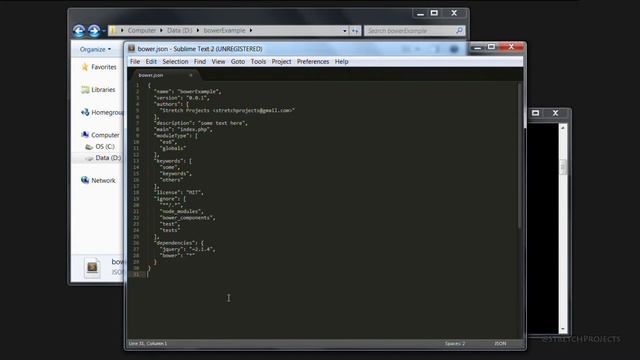The image size is (640, 360).
Task: Open the Find menu
Action: (x=200, y=62)
